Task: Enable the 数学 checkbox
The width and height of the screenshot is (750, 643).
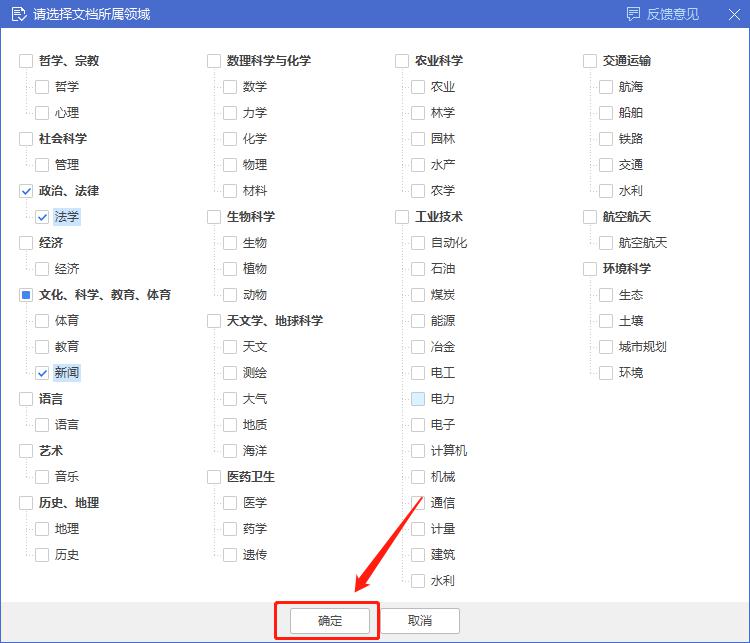Action: (x=230, y=87)
